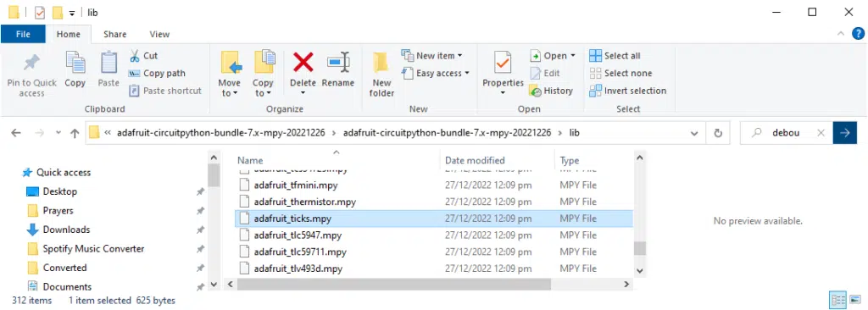Expand the address bar history dropdown
The image size is (868, 310).
pyautogui.click(x=694, y=133)
